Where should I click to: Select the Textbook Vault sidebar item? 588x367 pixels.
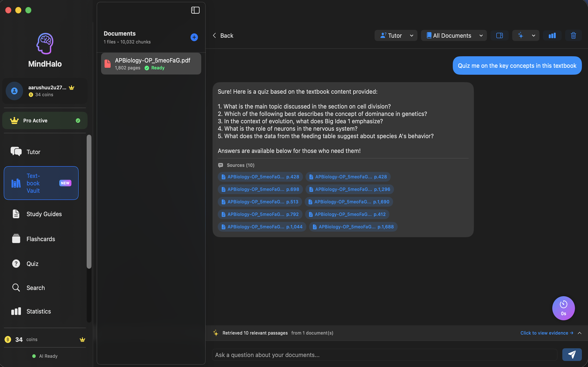41,183
